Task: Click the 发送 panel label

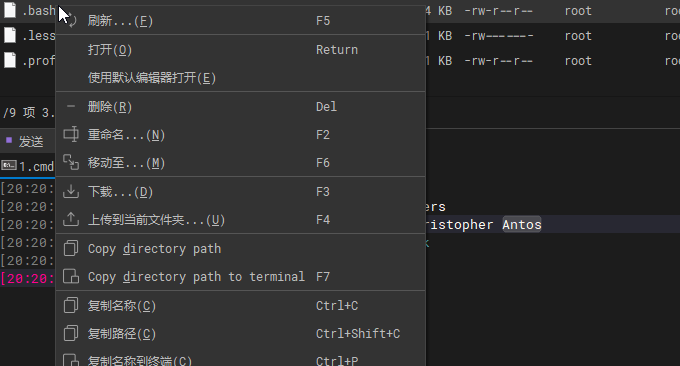Action: (31, 141)
